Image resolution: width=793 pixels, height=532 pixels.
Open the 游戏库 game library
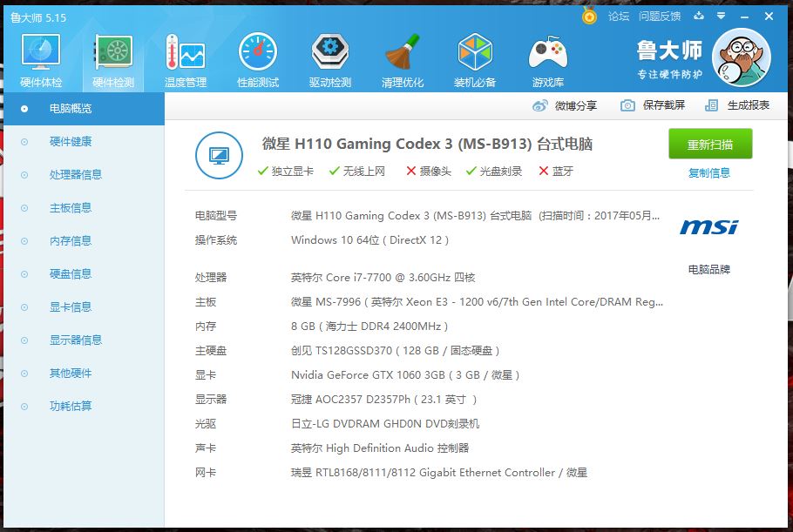(x=546, y=58)
